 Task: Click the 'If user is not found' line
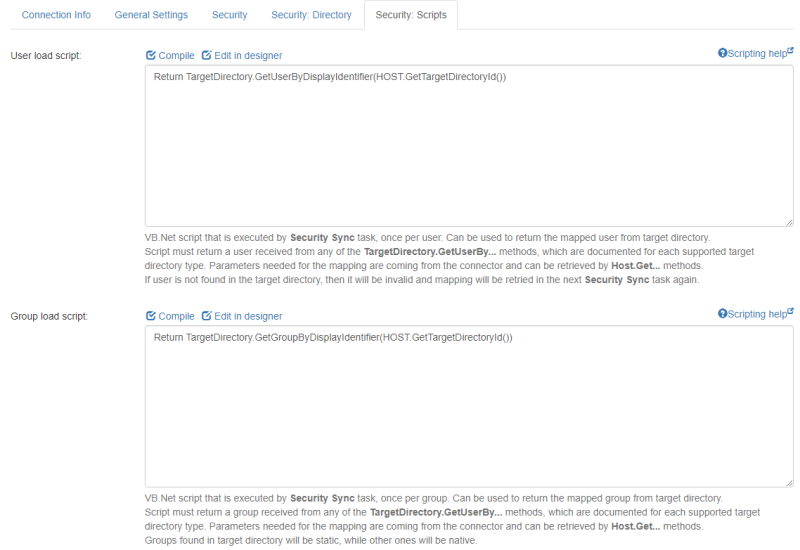coord(421,280)
